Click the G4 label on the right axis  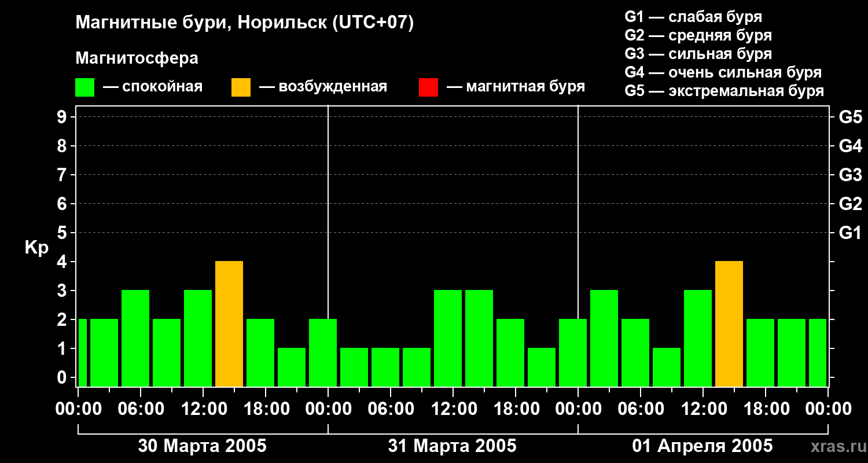click(850, 146)
